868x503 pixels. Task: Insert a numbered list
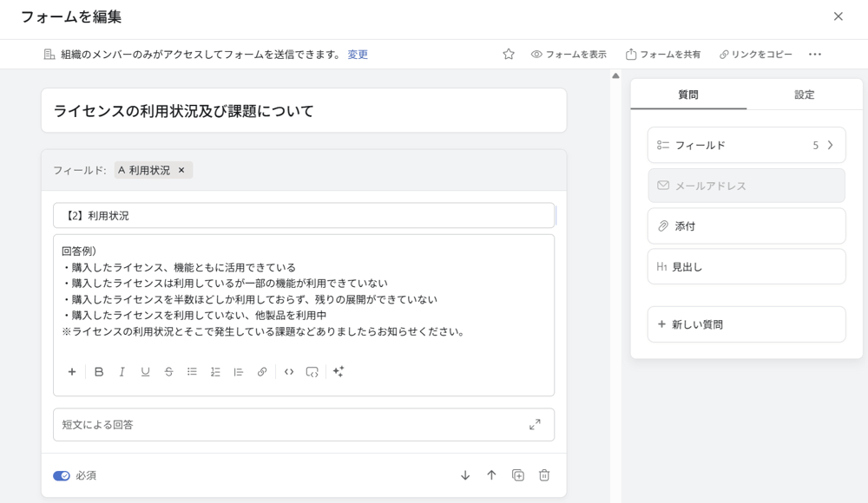[x=215, y=371]
